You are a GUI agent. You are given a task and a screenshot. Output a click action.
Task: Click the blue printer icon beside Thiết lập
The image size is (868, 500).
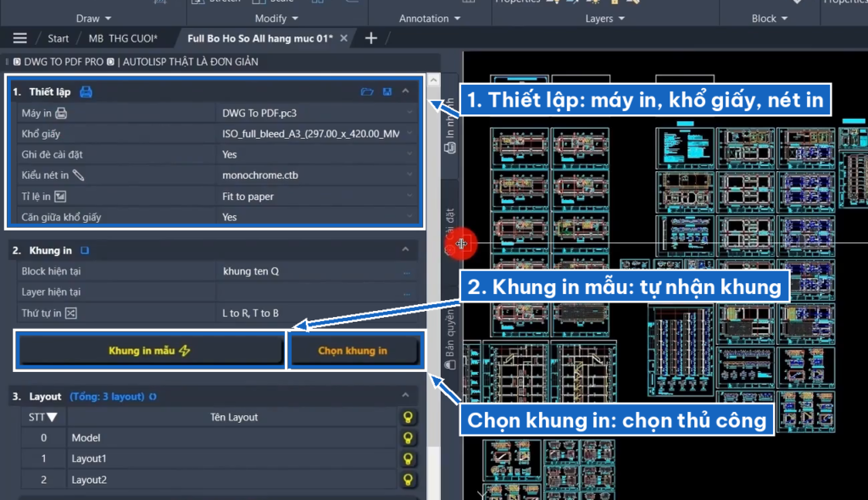[86, 92]
